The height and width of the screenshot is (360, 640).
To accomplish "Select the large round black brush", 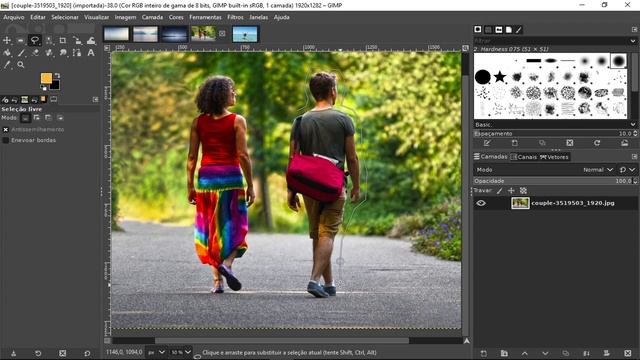I will [x=482, y=77].
